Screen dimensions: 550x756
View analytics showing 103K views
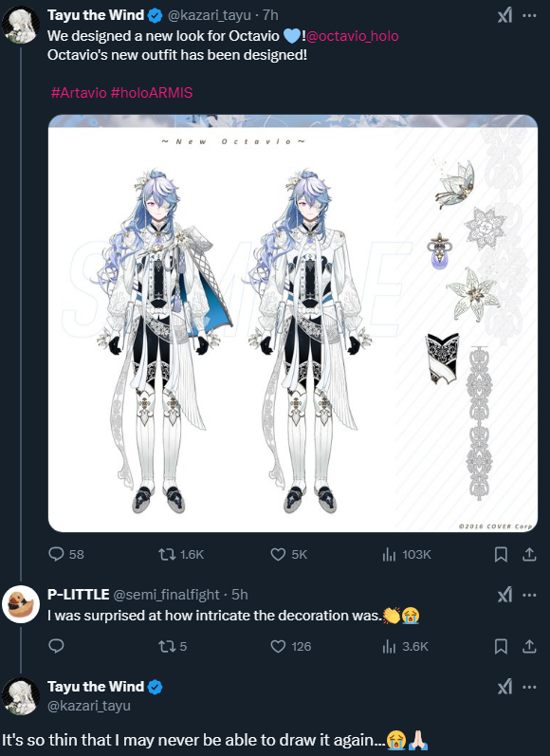pos(407,555)
